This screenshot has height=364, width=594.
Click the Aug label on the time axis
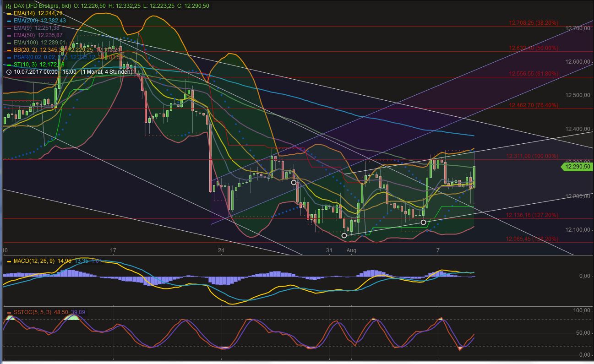351,250
